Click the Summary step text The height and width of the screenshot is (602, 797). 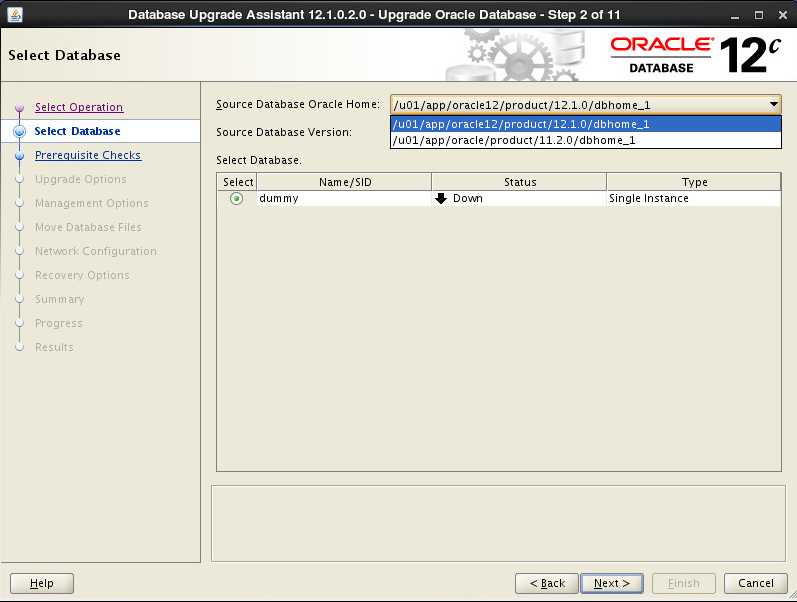(59, 299)
